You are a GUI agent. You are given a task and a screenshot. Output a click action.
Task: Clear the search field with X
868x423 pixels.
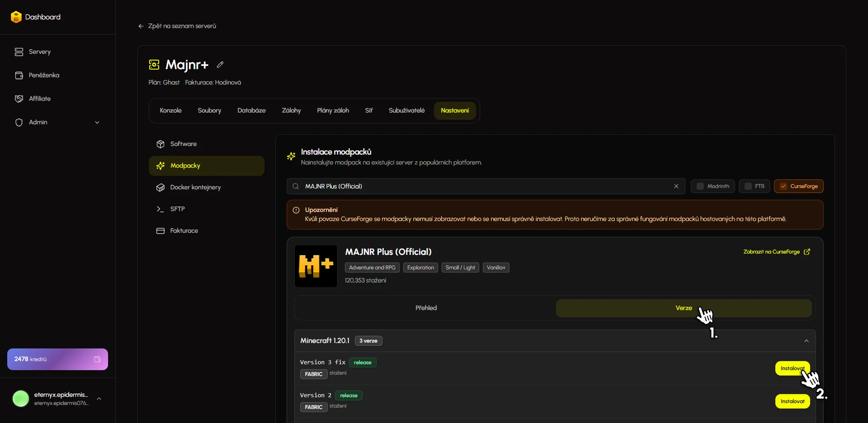(676, 186)
